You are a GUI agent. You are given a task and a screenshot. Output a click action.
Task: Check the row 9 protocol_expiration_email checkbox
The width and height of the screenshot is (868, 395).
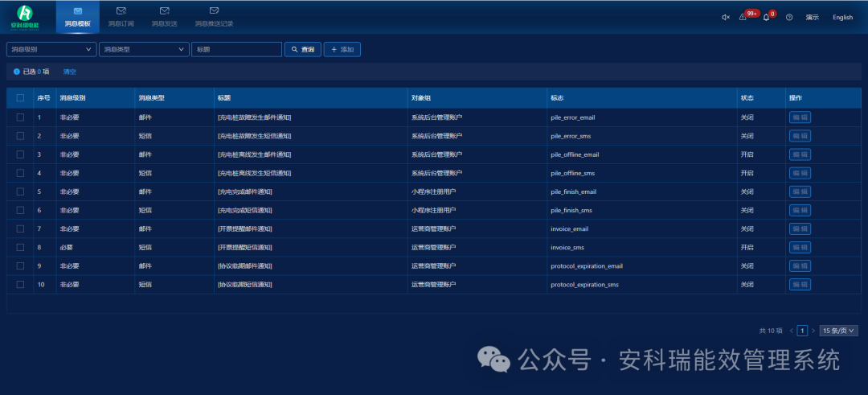[20, 266]
